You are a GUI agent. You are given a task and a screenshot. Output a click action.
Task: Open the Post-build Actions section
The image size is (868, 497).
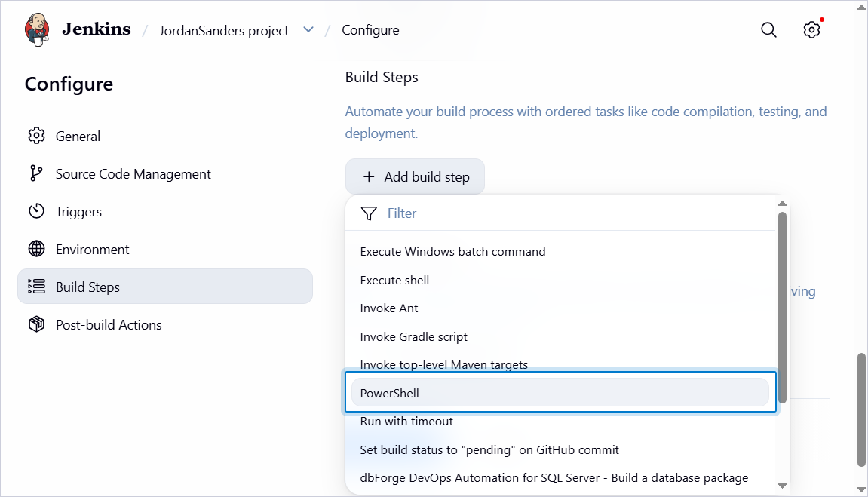pyautogui.click(x=165, y=324)
